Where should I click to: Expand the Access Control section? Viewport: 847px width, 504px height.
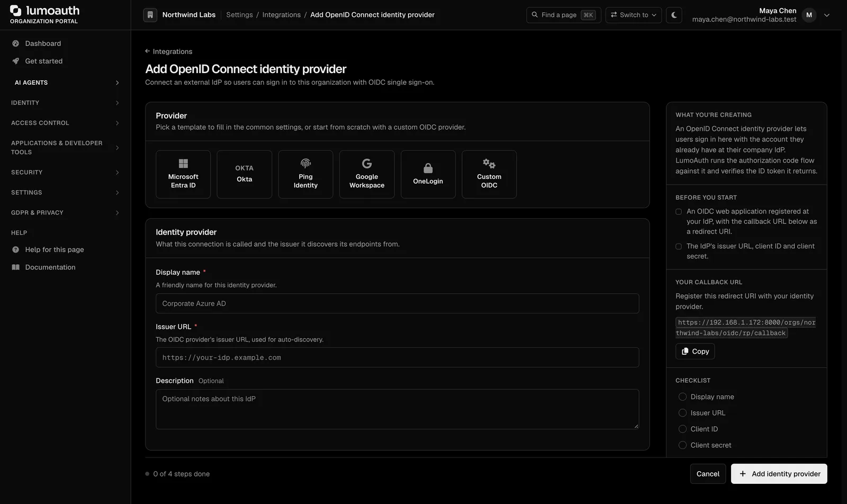tap(65, 123)
